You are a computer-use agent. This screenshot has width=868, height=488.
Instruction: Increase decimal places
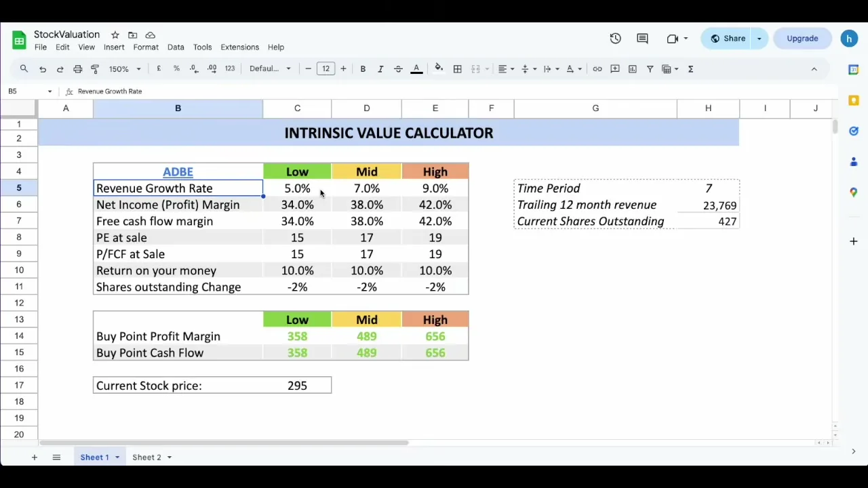tap(212, 68)
